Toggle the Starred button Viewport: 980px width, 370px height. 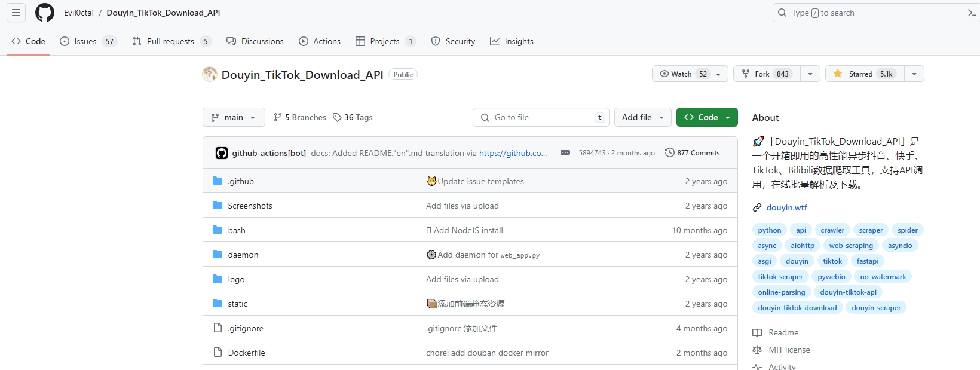[x=865, y=74]
